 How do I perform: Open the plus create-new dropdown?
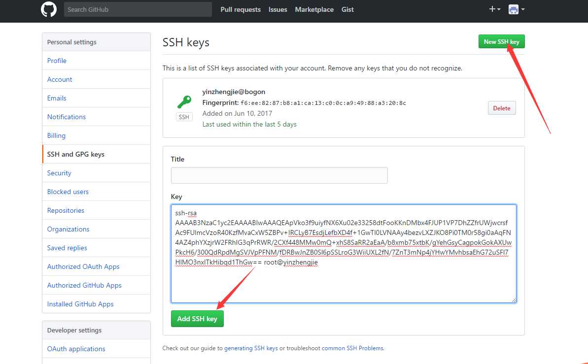[495, 9]
